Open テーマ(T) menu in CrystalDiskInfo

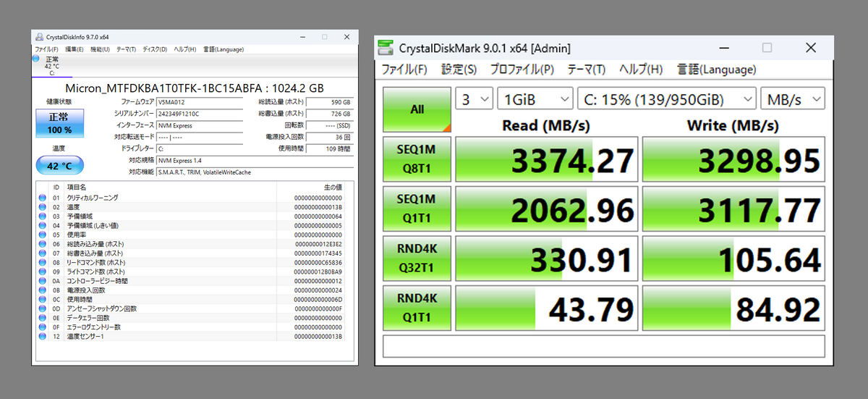pyautogui.click(x=126, y=49)
